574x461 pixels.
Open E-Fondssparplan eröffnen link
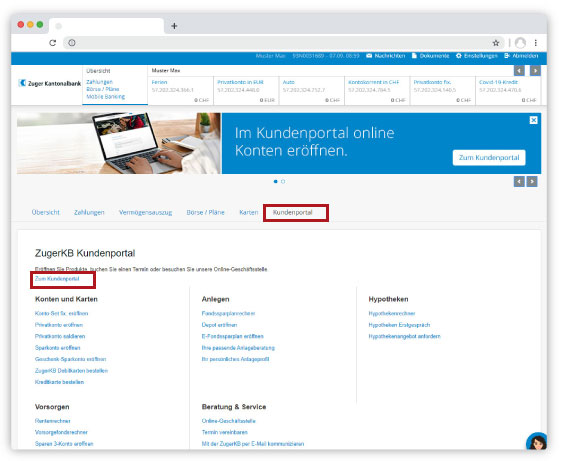pyautogui.click(x=232, y=336)
